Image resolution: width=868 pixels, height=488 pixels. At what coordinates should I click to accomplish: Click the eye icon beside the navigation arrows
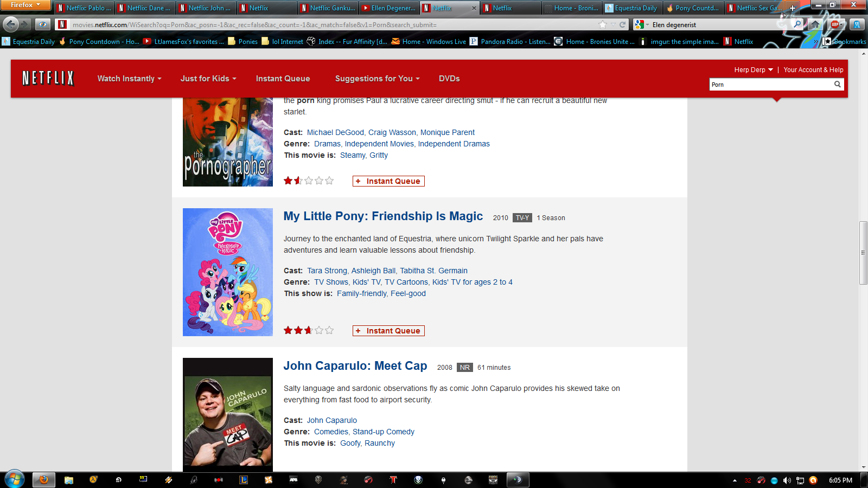(x=42, y=24)
